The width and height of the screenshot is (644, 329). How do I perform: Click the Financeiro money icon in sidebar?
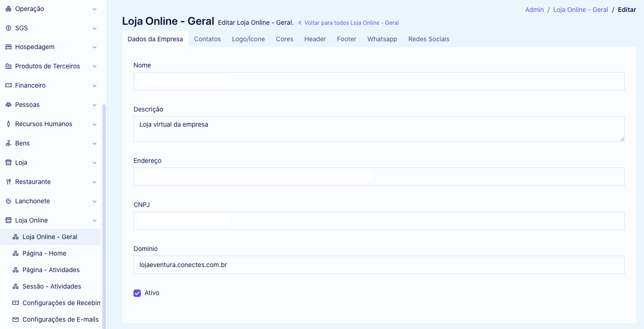click(8, 85)
